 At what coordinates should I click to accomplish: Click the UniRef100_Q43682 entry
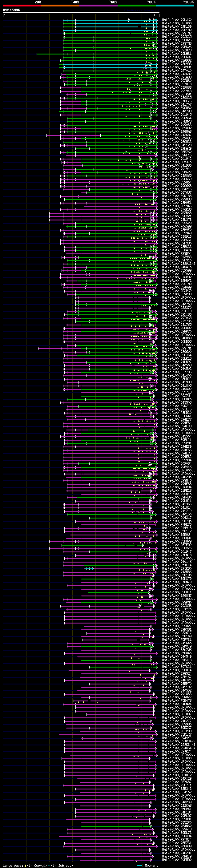click(x=177, y=74)
